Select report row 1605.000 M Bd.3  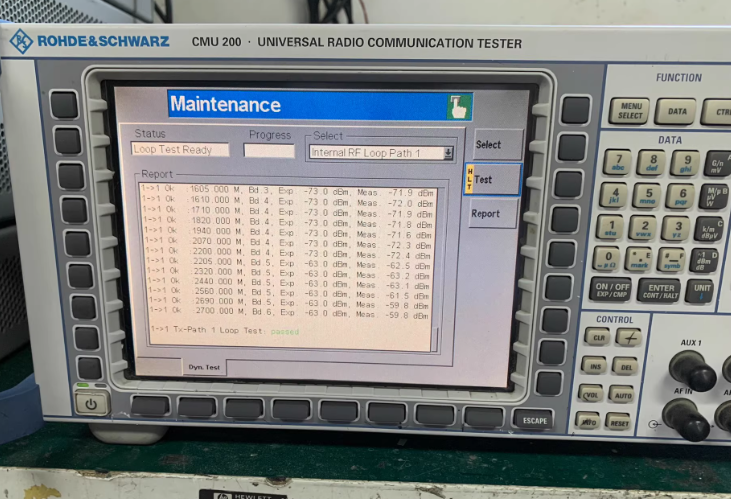coord(287,190)
